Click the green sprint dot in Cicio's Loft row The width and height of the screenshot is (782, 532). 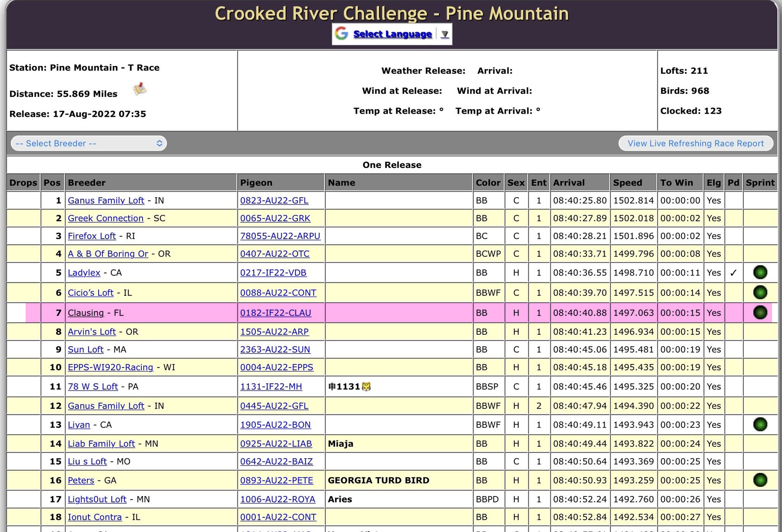pyautogui.click(x=760, y=292)
